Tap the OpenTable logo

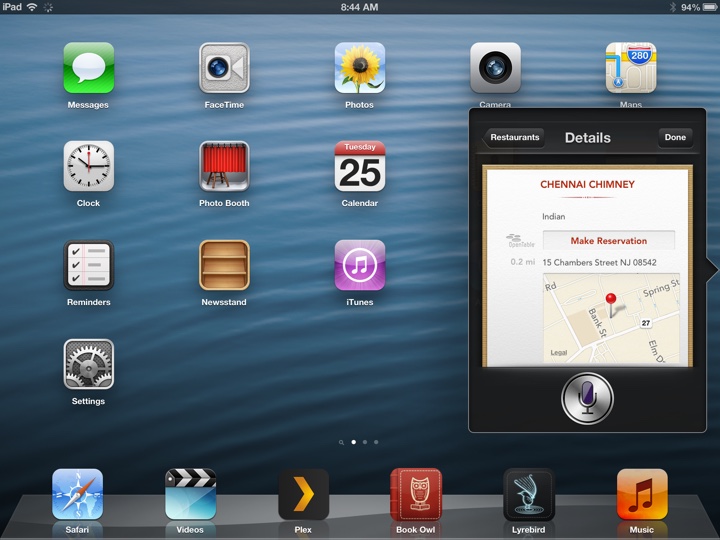[521, 241]
